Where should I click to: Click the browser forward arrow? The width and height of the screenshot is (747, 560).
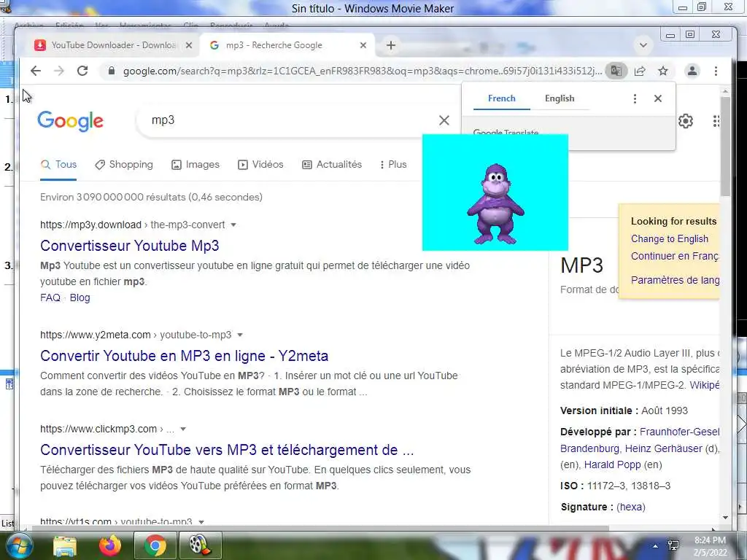pos(58,71)
